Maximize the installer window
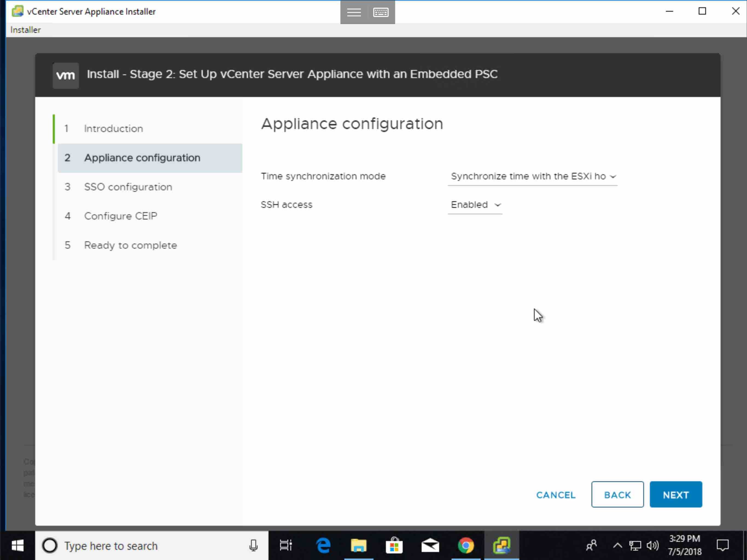The image size is (747, 560). coord(702,11)
